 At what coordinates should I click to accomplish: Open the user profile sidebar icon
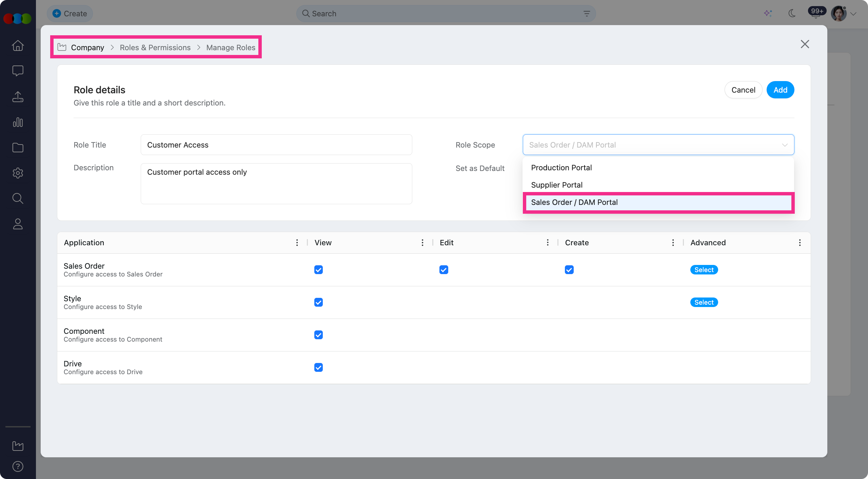(18, 224)
